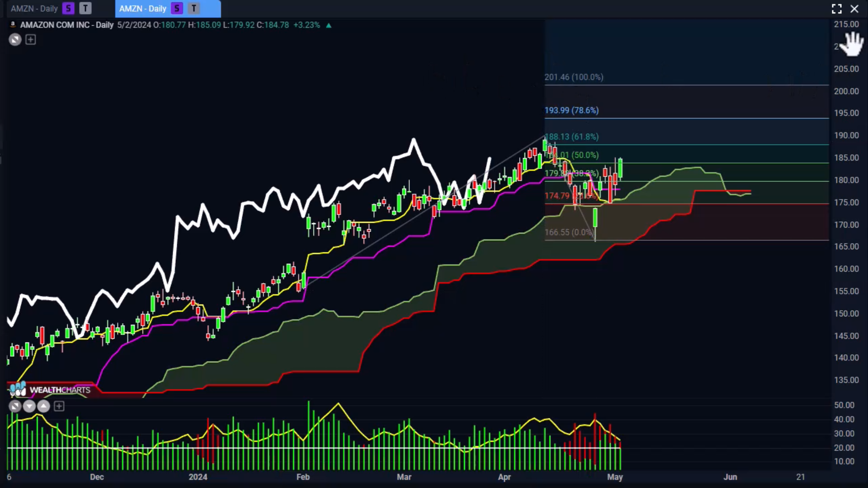
Task: Add indicator with lower pane plus icon
Action: (59, 406)
